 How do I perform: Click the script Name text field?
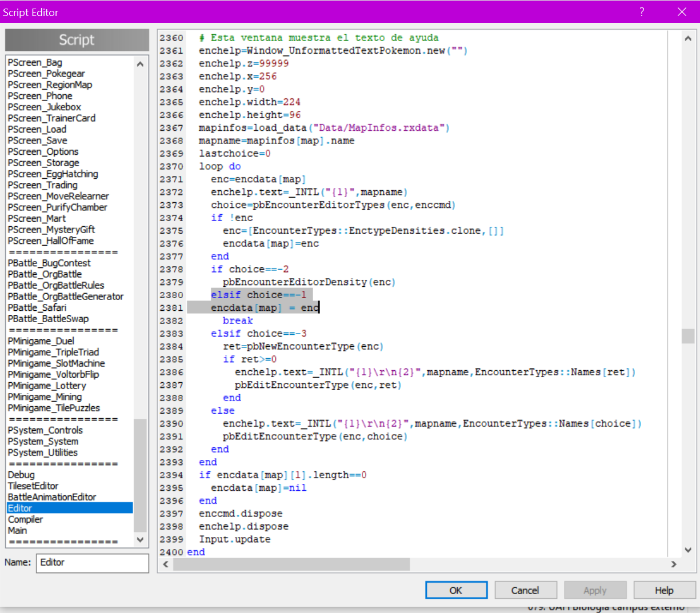pos(92,563)
